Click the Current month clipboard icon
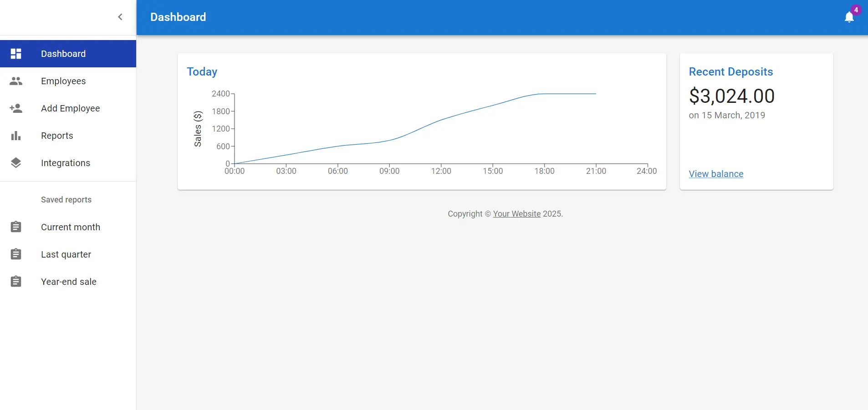This screenshot has height=410, width=868. (x=16, y=227)
